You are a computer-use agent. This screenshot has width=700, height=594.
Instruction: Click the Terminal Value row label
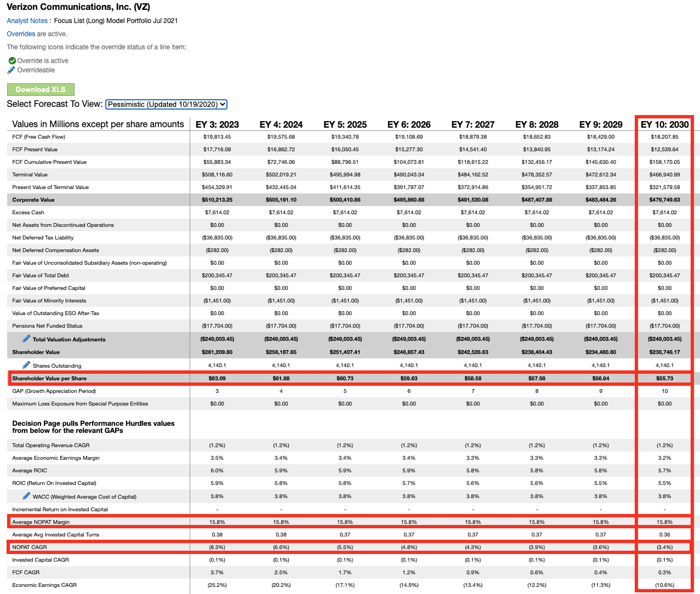tap(30, 175)
